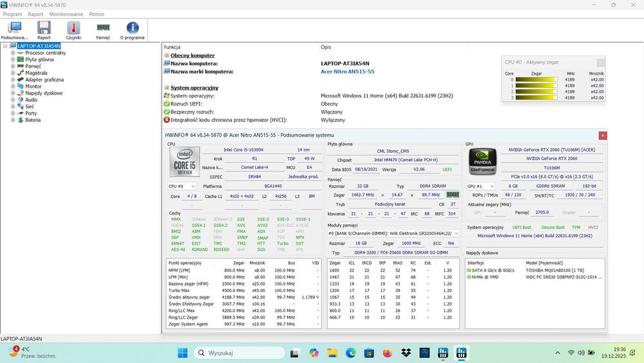Open the CPU #0 dropdown
644x363 pixels.
point(182,186)
